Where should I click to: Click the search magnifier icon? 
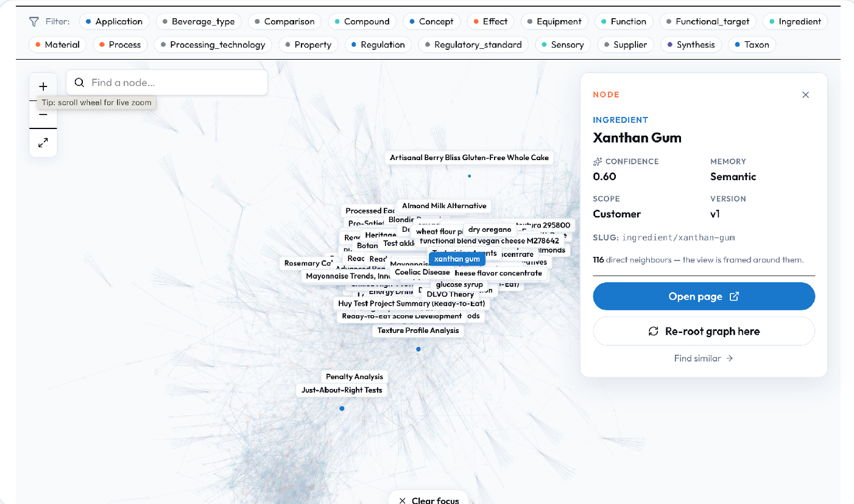pos(79,82)
